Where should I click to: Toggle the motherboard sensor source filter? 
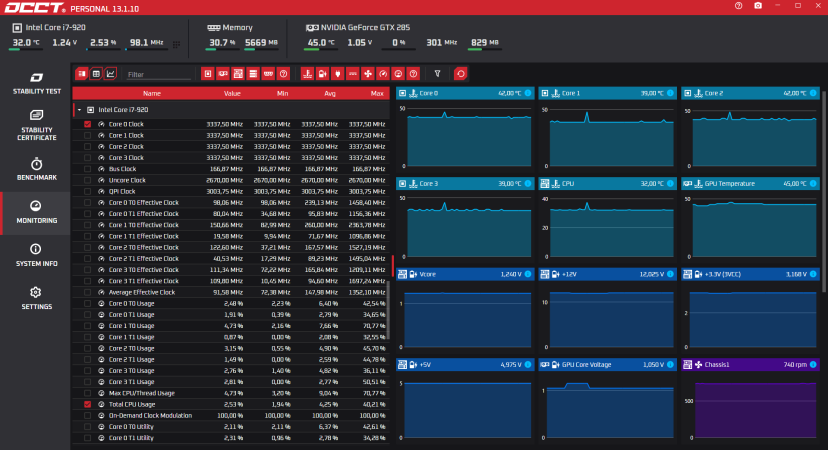pos(238,74)
